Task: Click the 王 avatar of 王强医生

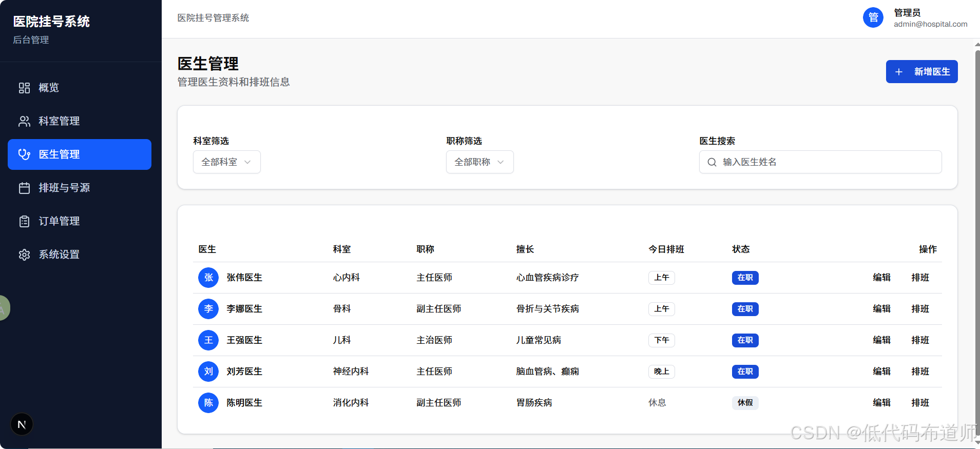Action: [208, 340]
